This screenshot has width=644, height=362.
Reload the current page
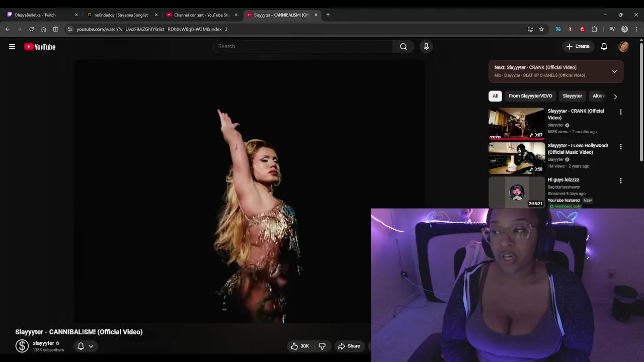(31, 29)
